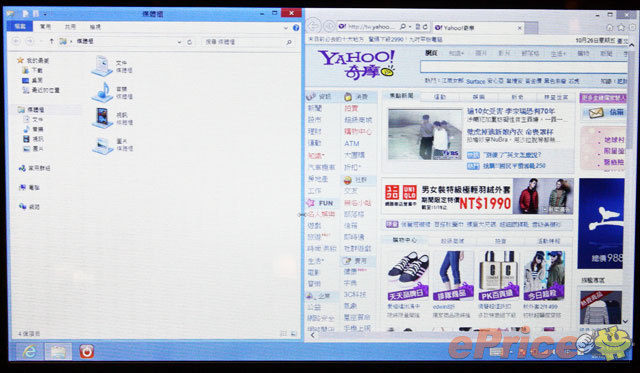The image size is (640, 373).
Task: Open the UNIQLO NT$1990 ad banner
Action: pyautogui.click(x=478, y=196)
